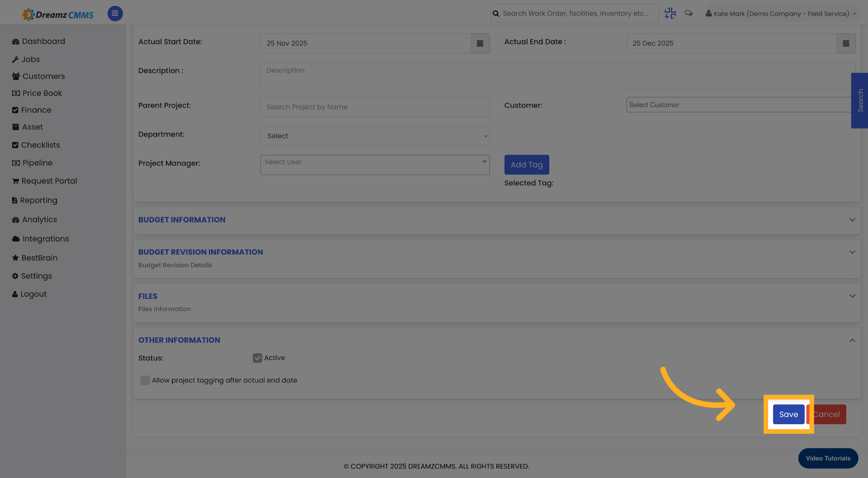Open Video Tutorials button
The image size is (868, 478).
point(828,458)
